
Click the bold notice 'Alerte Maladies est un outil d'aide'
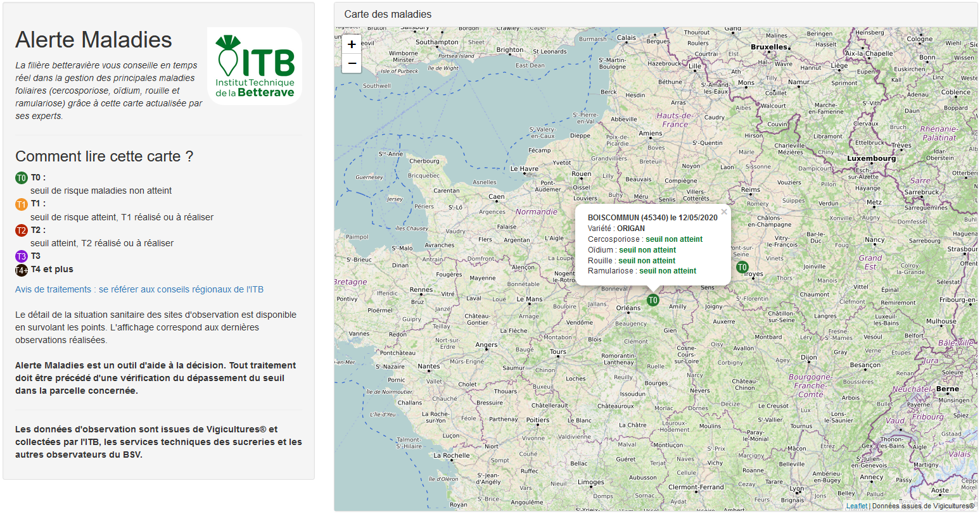click(156, 378)
